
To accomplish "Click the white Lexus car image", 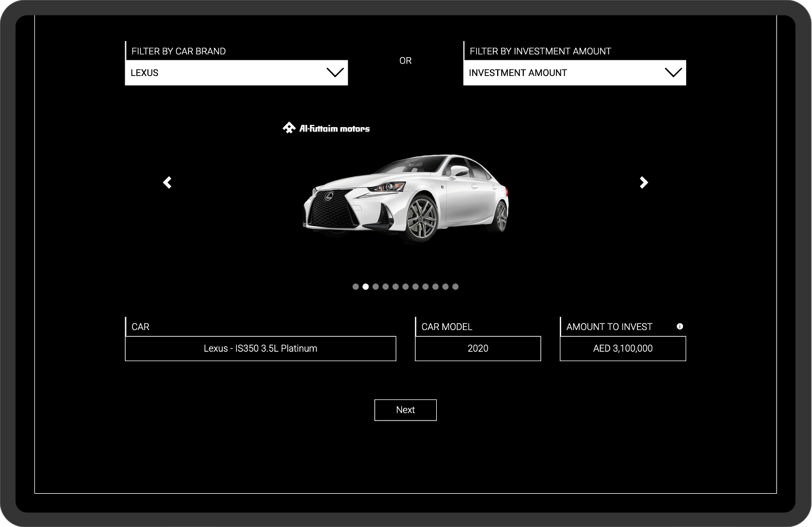I will click(406, 200).
